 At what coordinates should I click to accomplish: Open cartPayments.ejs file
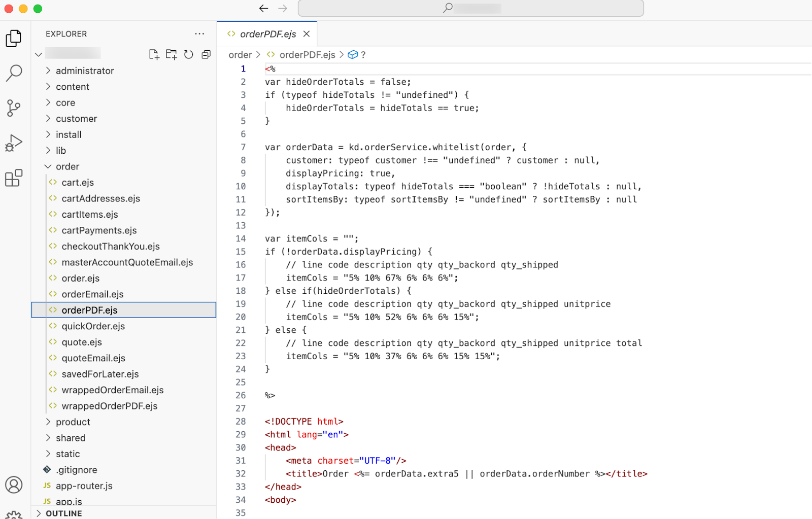click(124, 230)
